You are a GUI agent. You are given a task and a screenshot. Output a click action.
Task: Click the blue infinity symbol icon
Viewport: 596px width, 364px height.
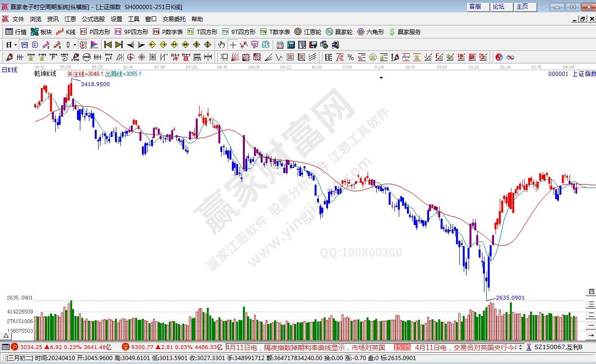click(x=510, y=57)
